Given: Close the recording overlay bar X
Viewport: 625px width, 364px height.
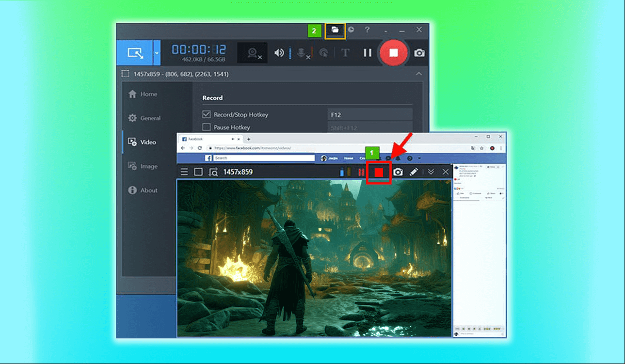Looking at the screenshot, I should [446, 172].
